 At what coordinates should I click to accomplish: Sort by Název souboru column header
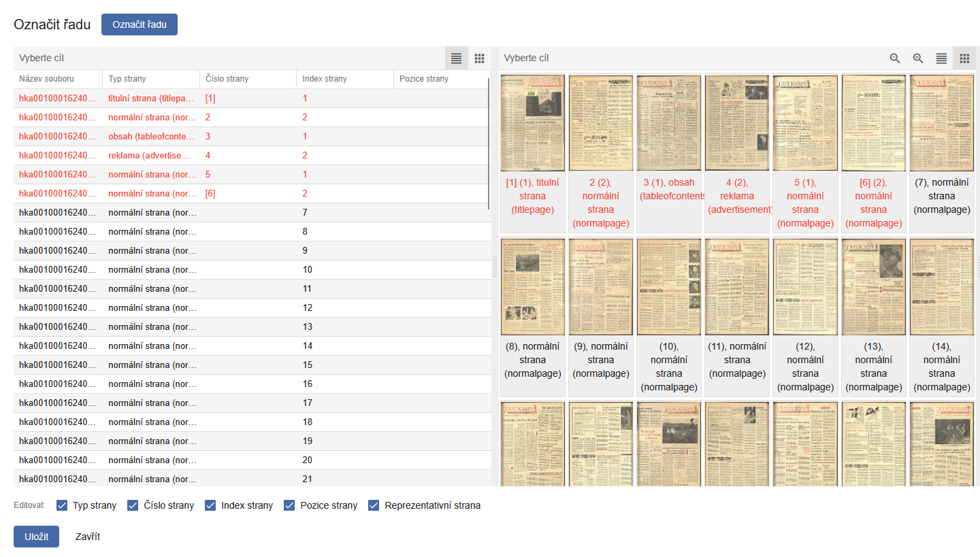(x=46, y=79)
